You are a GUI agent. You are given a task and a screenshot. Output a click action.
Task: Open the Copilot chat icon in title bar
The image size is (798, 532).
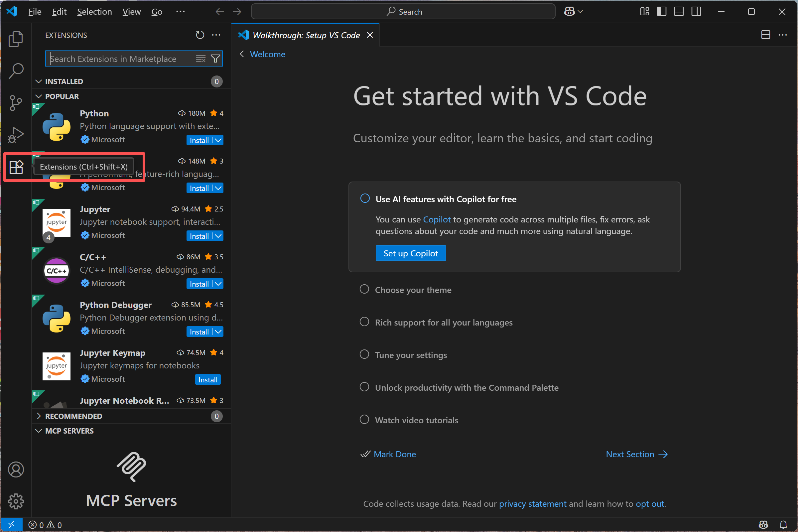[569, 12]
